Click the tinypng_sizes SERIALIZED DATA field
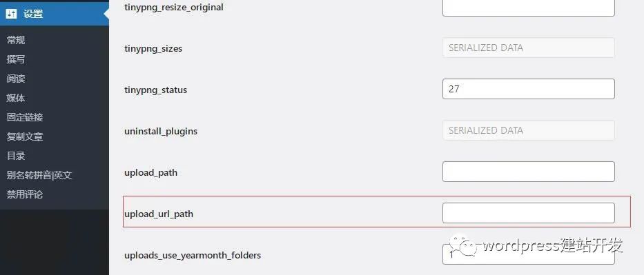This screenshot has height=275, width=644. [529, 48]
